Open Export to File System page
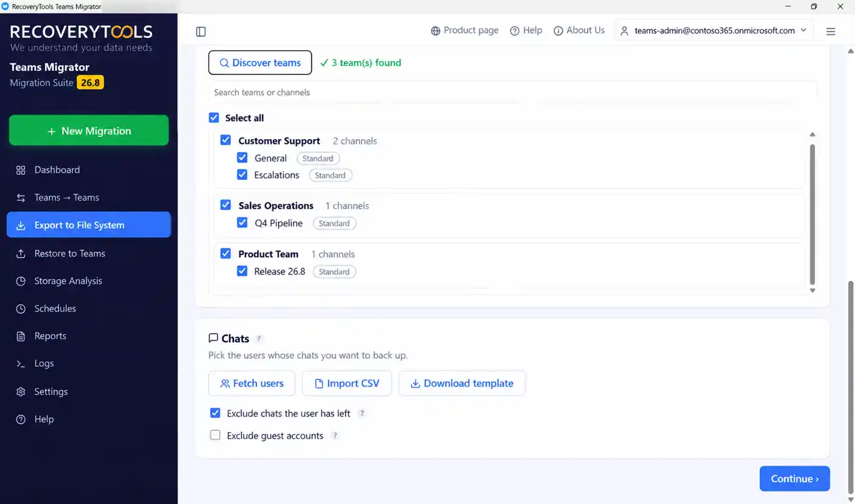This screenshot has height=504, width=855. (89, 225)
